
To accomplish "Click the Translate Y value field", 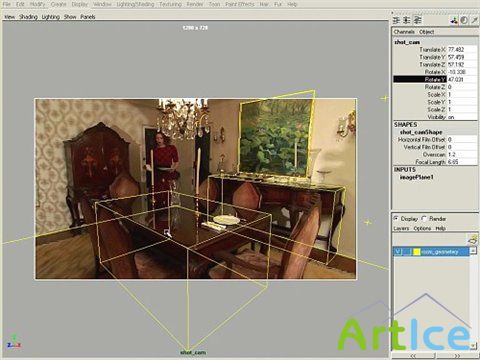I will pyautogui.click(x=462, y=57).
